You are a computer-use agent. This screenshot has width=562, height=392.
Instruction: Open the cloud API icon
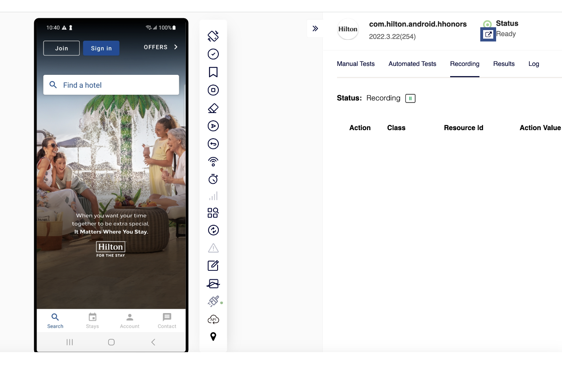(x=213, y=319)
